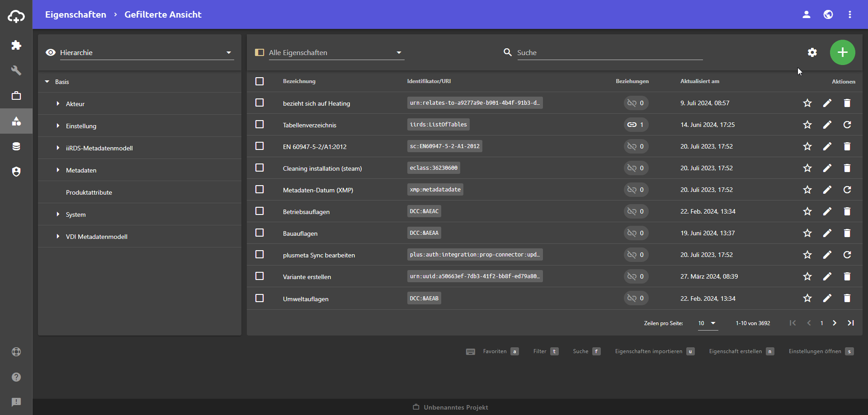Open the briefcase projects sidebar icon
The height and width of the screenshot is (415, 868).
tap(16, 96)
